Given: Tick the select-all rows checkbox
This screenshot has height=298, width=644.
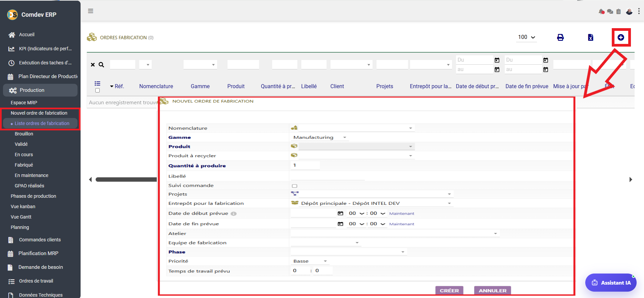Looking at the screenshot, I should click(x=98, y=91).
